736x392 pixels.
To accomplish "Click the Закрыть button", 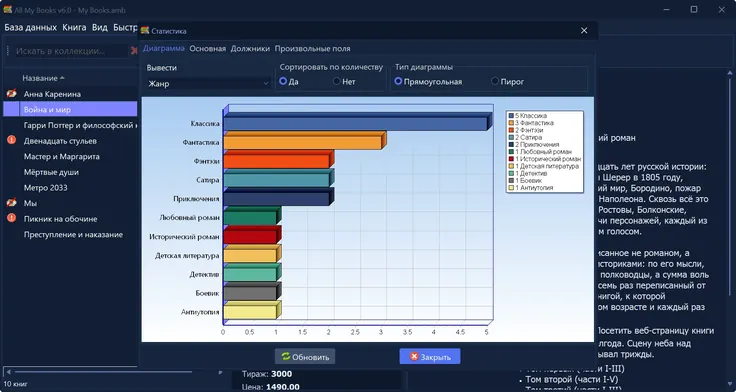I will tap(430, 357).
